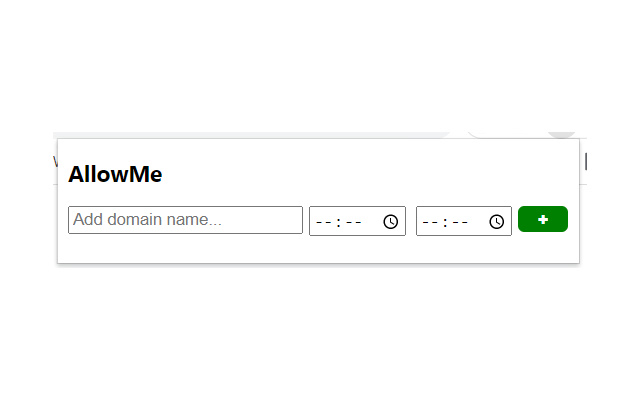Click the 'Add domain name...' placeholder text
Screen dimensions: 640x400
147,220
